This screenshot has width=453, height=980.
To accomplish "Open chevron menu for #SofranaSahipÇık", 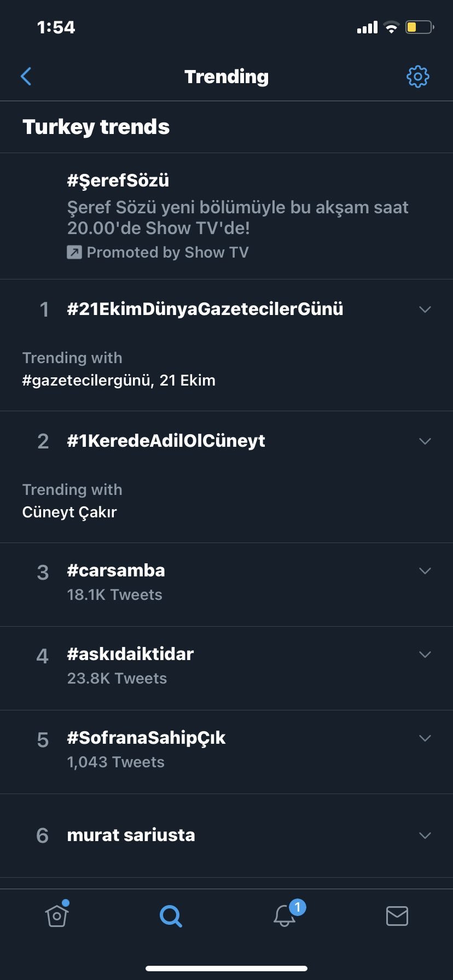I will [x=425, y=738].
